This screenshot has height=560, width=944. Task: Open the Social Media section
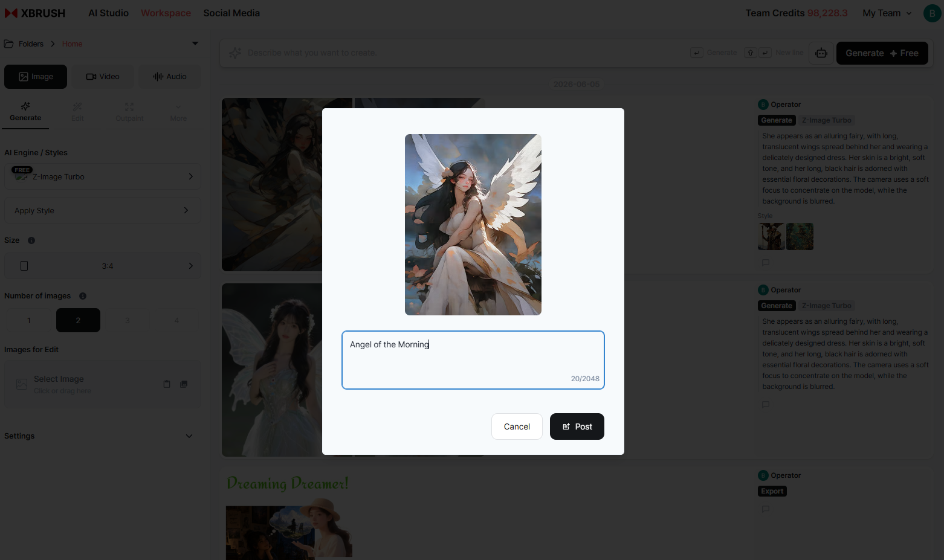click(x=231, y=13)
